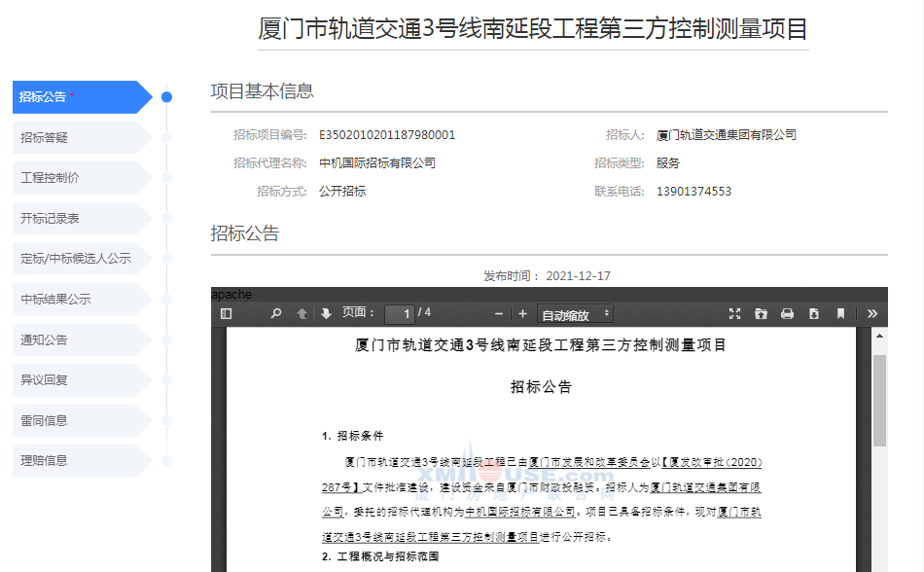Print the PDF document
Image resolution: width=924 pixels, height=572 pixels.
(787, 314)
